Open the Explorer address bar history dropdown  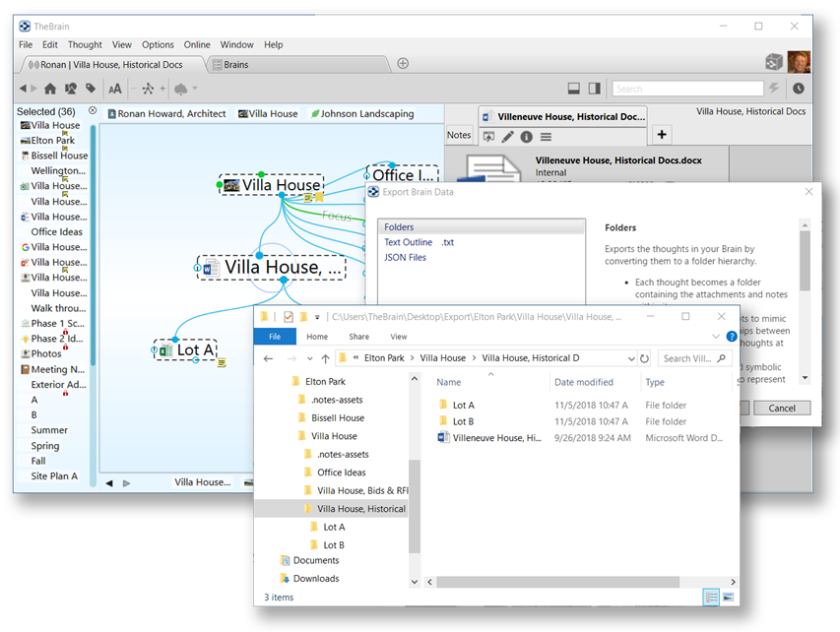click(631, 358)
